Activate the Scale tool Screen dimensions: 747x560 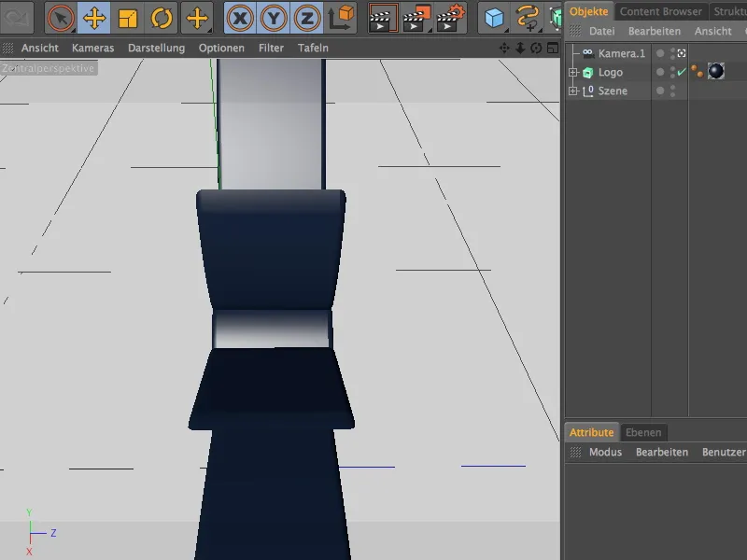click(127, 18)
